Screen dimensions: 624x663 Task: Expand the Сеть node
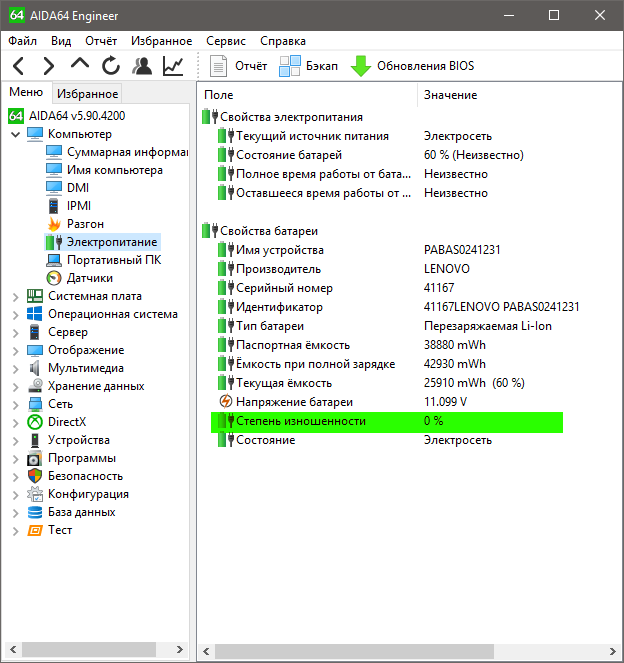[16, 405]
